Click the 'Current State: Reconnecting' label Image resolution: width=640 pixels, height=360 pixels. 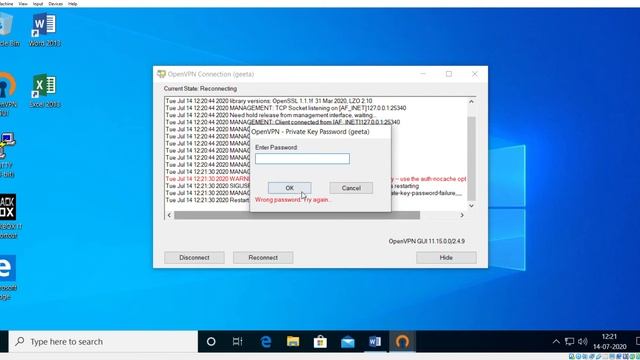coord(200,89)
